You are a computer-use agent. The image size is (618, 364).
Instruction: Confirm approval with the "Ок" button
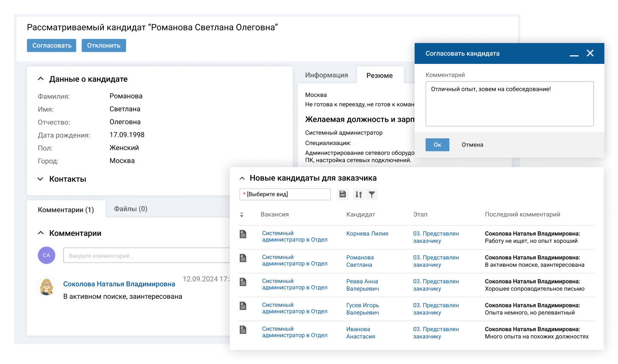click(x=437, y=144)
